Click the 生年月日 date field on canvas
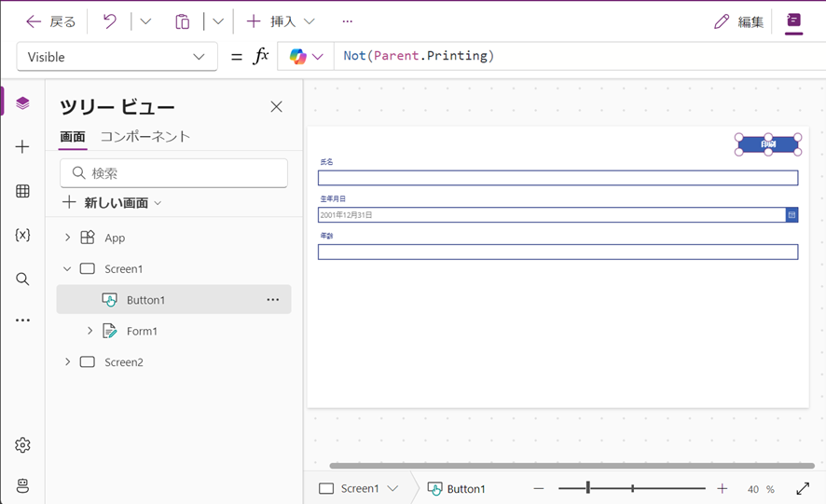Image resolution: width=826 pixels, height=504 pixels. coord(552,215)
